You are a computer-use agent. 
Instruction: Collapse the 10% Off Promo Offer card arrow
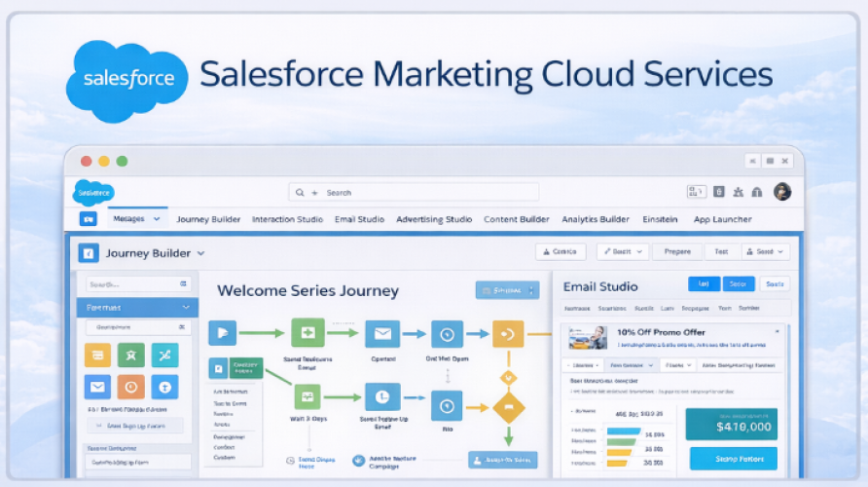tap(778, 331)
